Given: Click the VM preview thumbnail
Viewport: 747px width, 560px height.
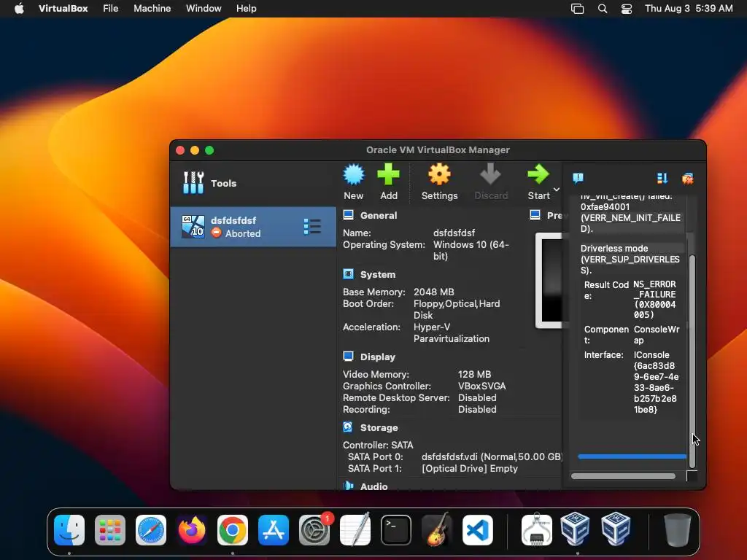Looking at the screenshot, I should click(x=549, y=281).
